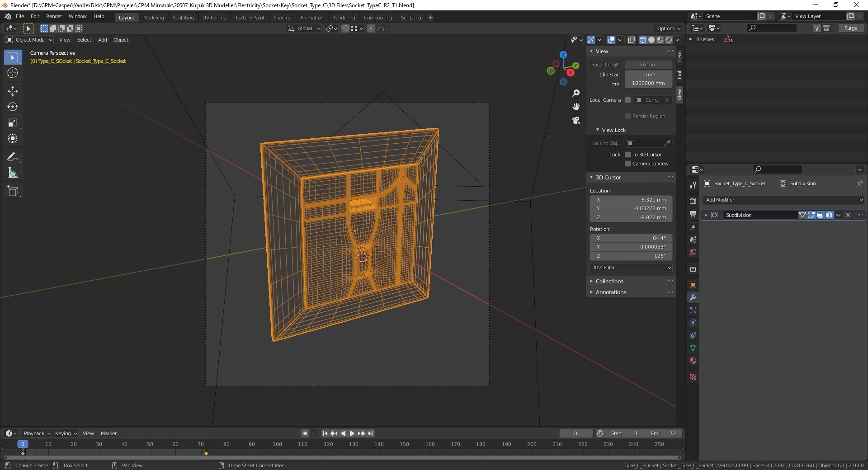868x470 pixels.
Task: Open the Object Constraints properties tab
Action: [x=693, y=335]
